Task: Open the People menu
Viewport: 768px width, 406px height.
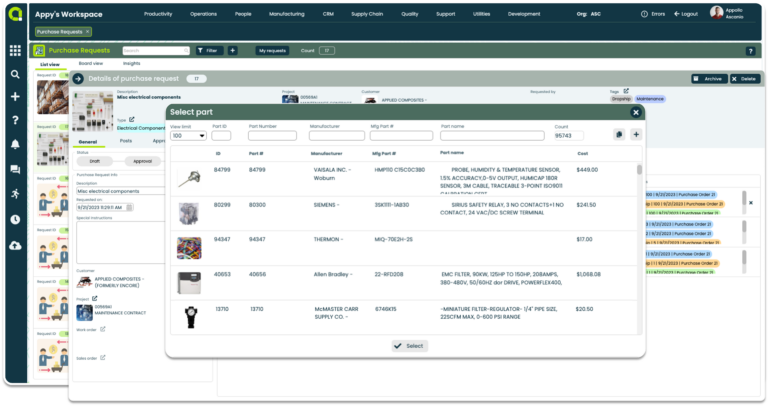Action: coord(243,14)
